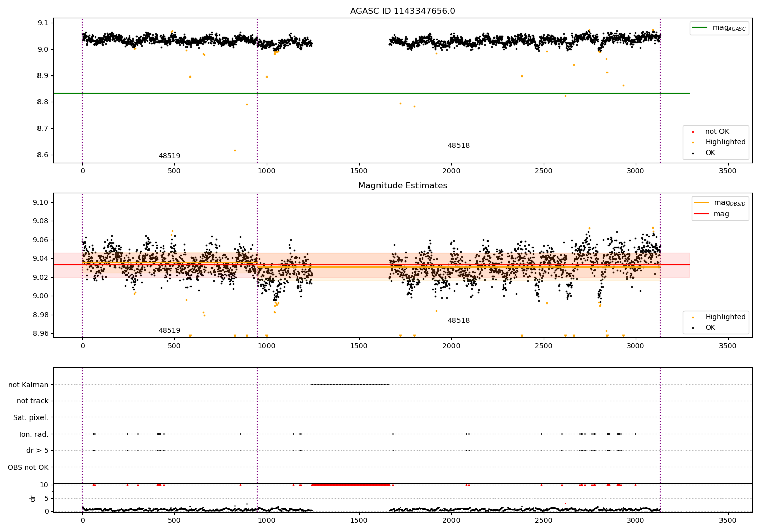The width and height of the screenshot is (760, 532).
Task: Click the 2000 x-tick under Magnitude Estimates plot
Action: pos(451,346)
